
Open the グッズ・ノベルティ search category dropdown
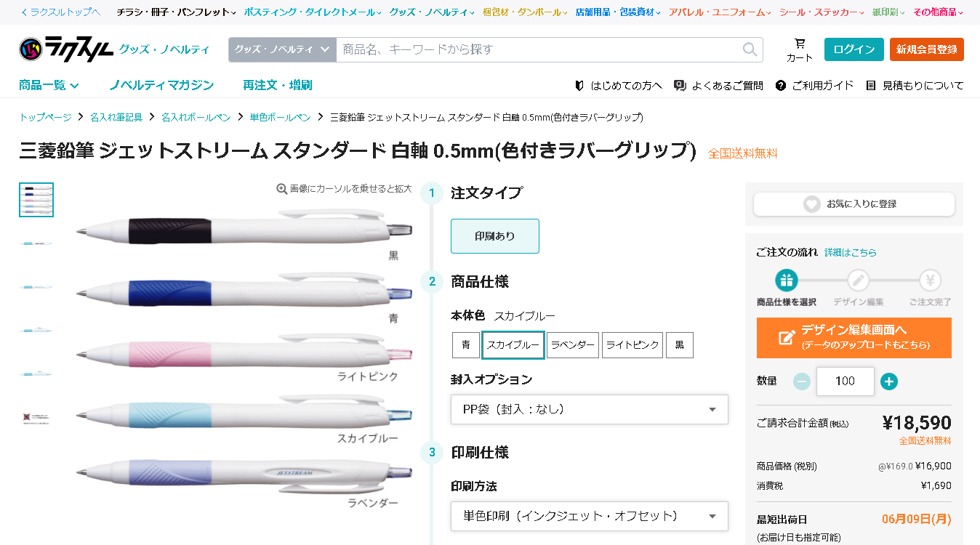pos(282,49)
